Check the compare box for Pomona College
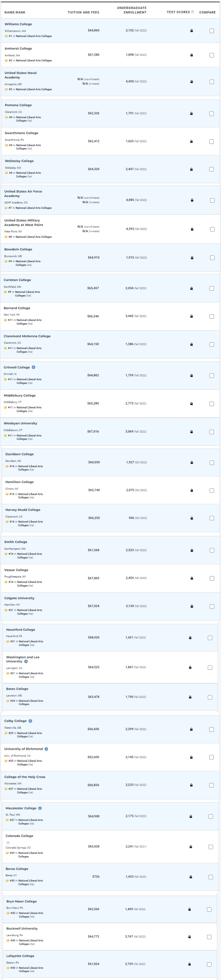 211,113
